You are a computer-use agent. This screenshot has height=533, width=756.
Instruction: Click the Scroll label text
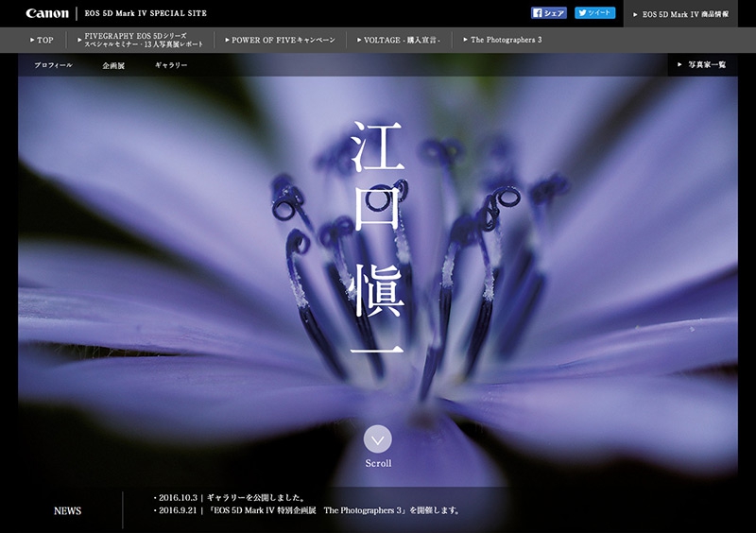point(378,463)
